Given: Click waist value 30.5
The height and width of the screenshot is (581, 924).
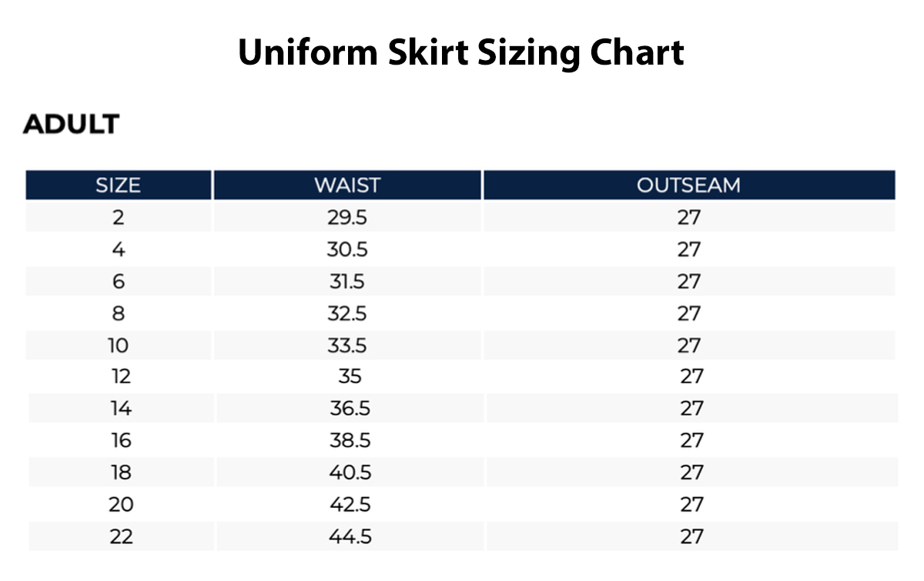Looking at the screenshot, I should [347, 249].
